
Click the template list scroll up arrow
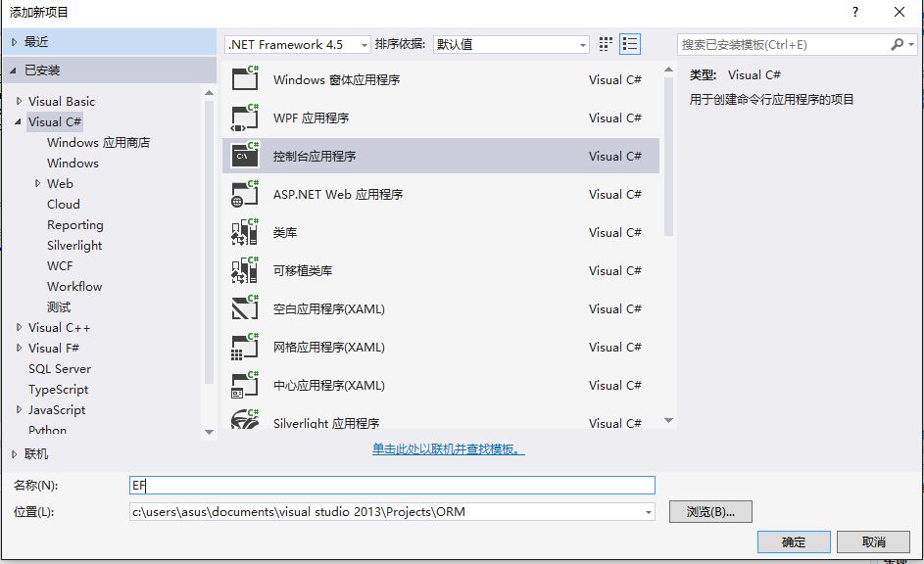(x=668, y=70)
